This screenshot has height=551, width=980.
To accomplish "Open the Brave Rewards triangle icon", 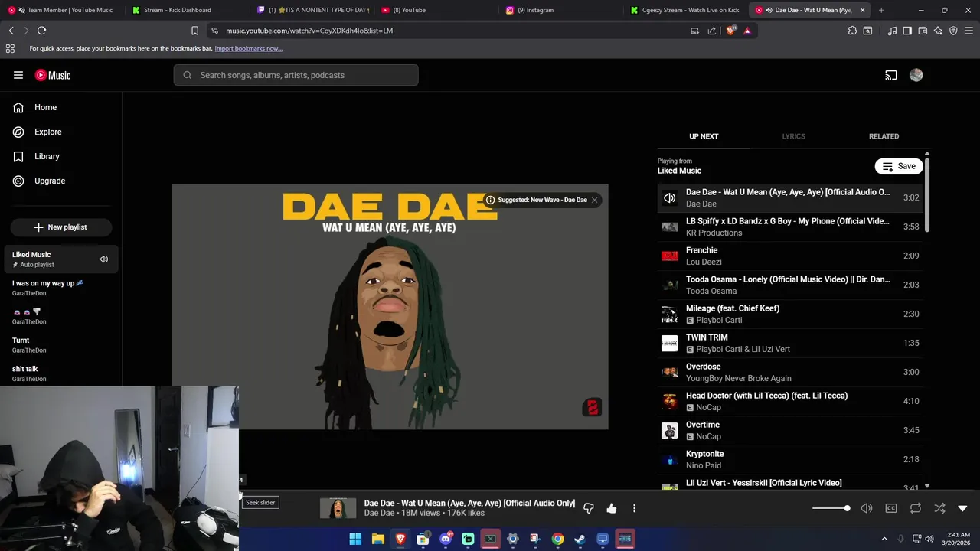I will [747, 31].
